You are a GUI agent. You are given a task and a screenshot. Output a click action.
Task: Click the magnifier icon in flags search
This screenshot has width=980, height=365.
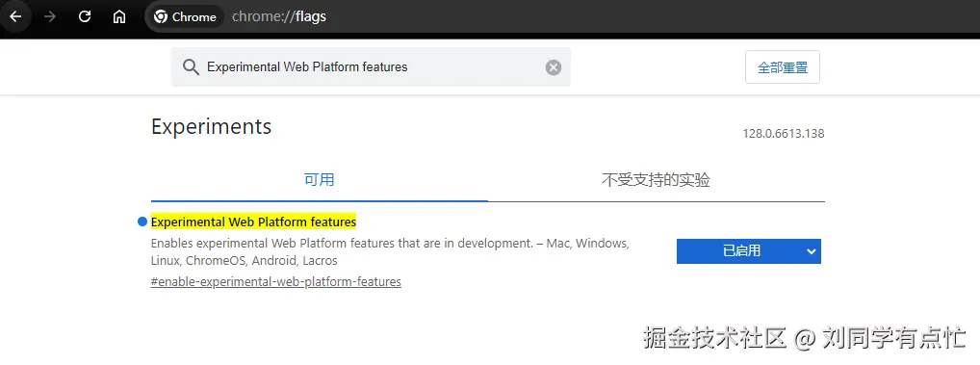coord(191,66)
